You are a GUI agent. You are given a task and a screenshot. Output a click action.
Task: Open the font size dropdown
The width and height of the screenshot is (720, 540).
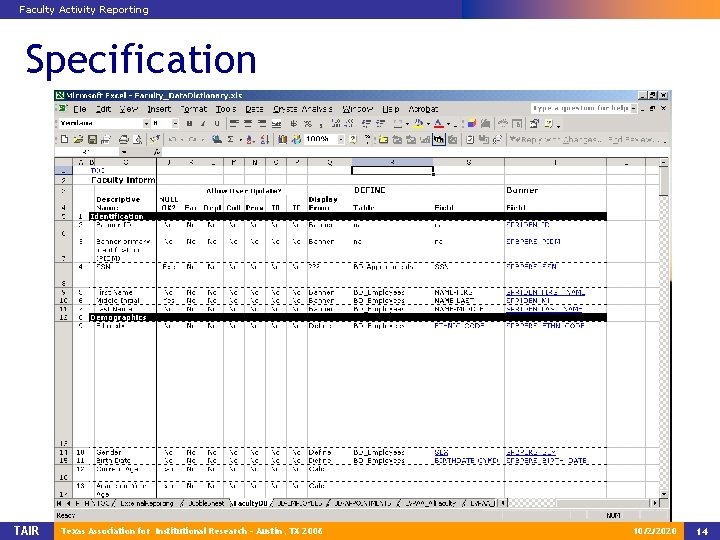[175, 123]
